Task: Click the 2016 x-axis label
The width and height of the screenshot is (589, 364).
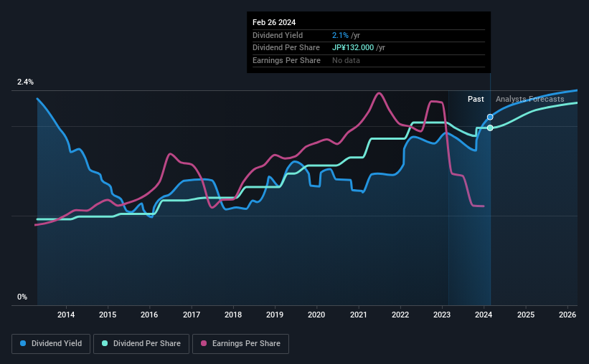Action: (149, 315)
